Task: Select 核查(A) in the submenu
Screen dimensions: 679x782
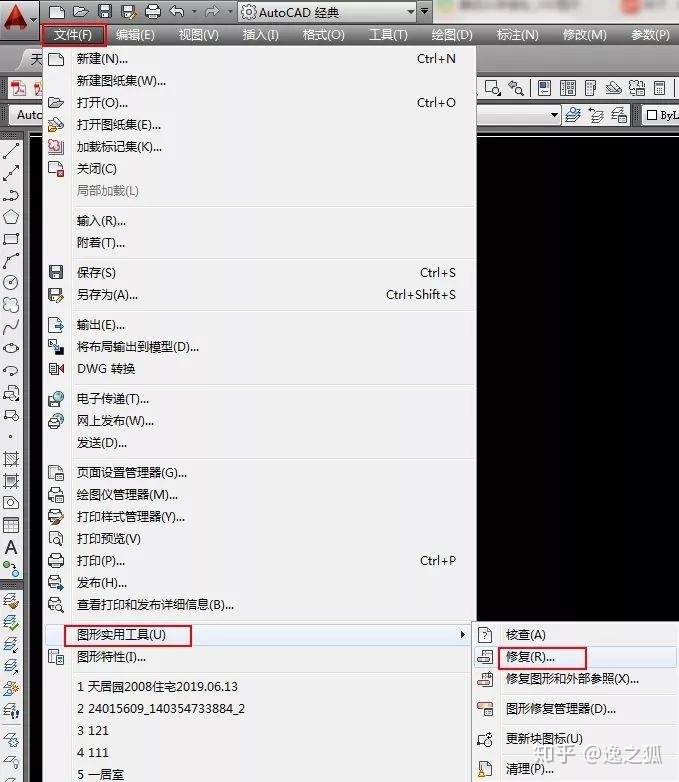Action: pos(575,634)
